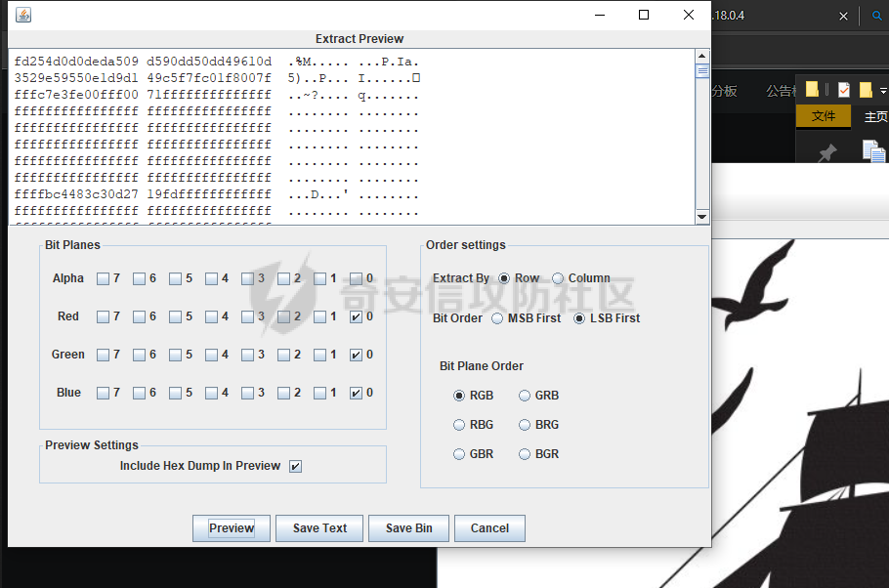Click the Extract Preview heading text
Screen dimensions: 889x588
click(x=360, y=39)
